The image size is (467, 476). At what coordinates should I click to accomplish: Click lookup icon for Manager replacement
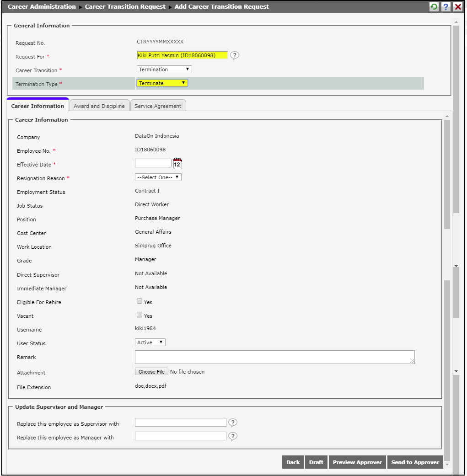(x=233, y=436)
